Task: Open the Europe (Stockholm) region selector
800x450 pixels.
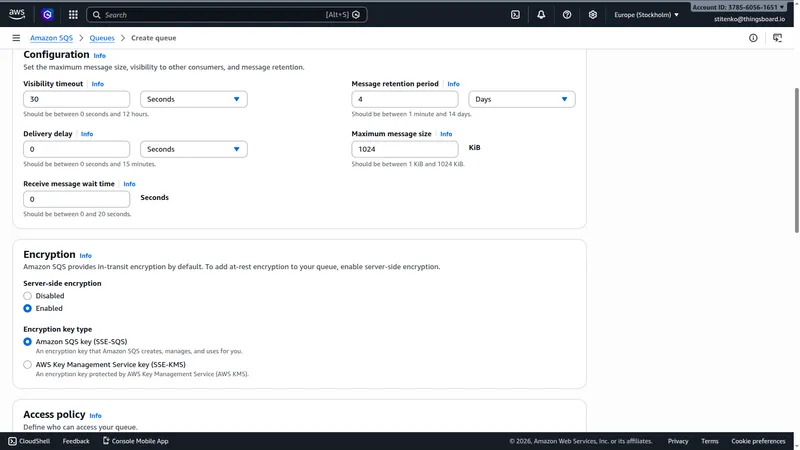Action: (646, 15)
